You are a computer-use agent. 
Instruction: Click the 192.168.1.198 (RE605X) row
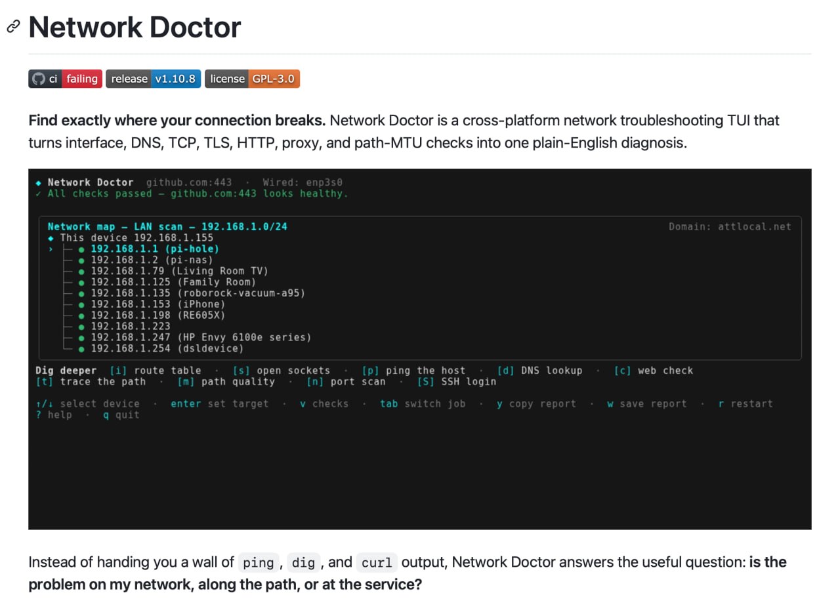click(x=157, y=316)
